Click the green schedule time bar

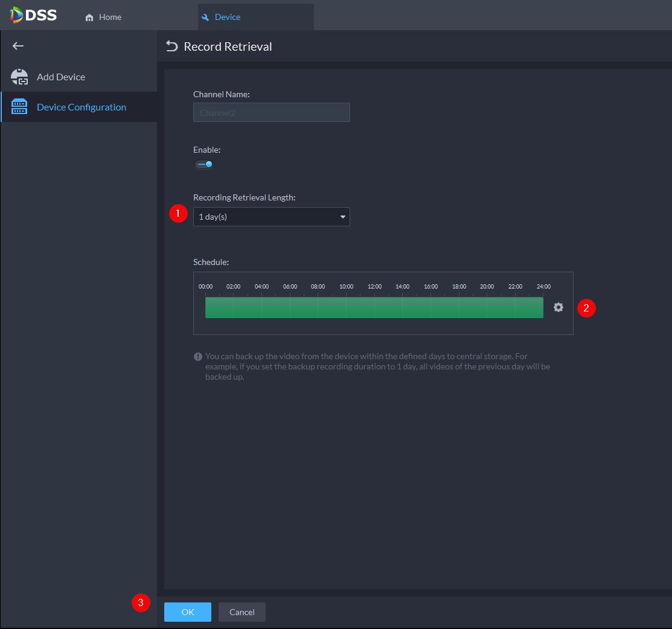374,308
